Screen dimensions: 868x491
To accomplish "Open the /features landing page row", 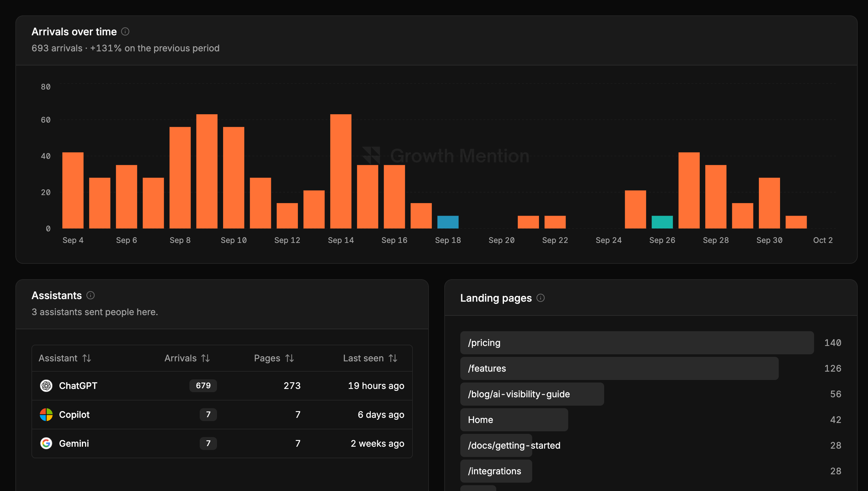I will pyautogui.click(x=651, y=368).
